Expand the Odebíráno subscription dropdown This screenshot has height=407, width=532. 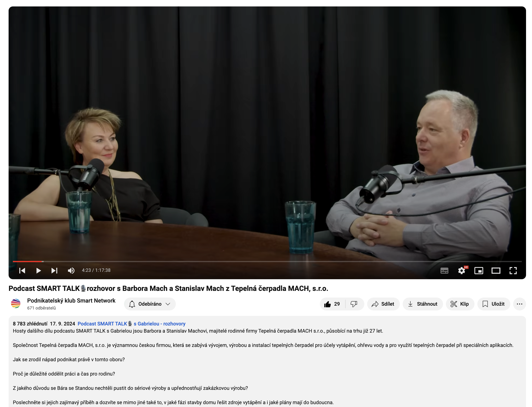point(150,304)
